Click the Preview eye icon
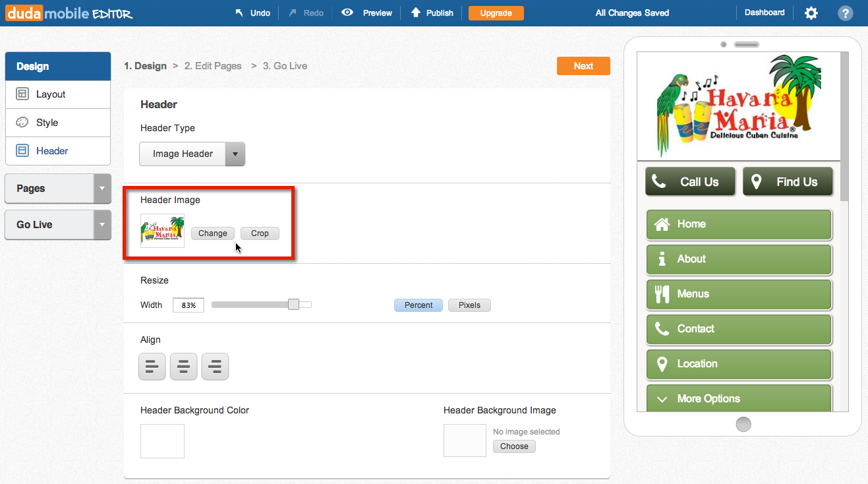The width and height of the screenshot is (868, 484). tap(347, 13)
